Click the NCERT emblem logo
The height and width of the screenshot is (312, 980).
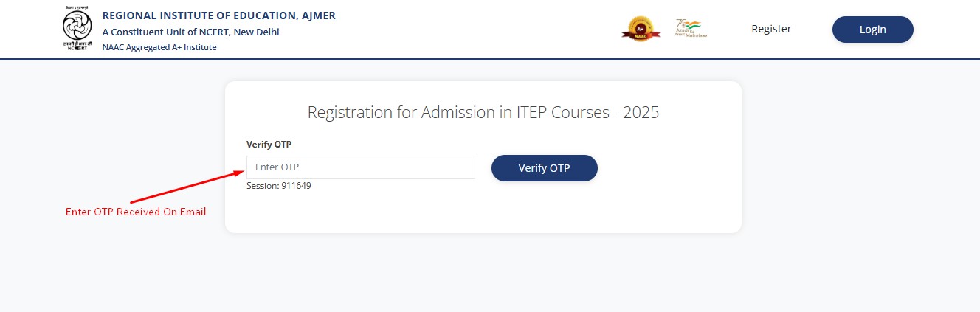tap(77, 24)
